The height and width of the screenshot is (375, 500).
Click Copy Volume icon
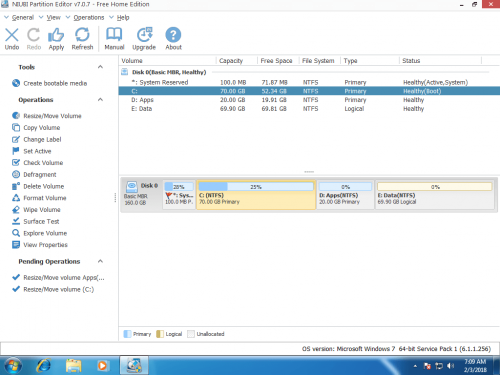(x=16, y=127)
